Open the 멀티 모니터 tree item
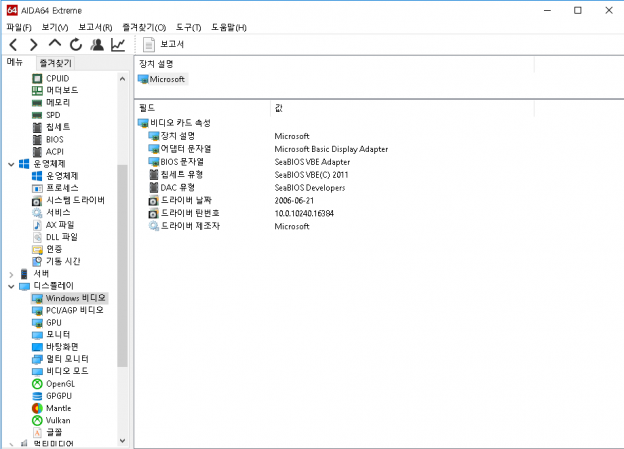Screen dimensions: 624x449 click(60, 359)
